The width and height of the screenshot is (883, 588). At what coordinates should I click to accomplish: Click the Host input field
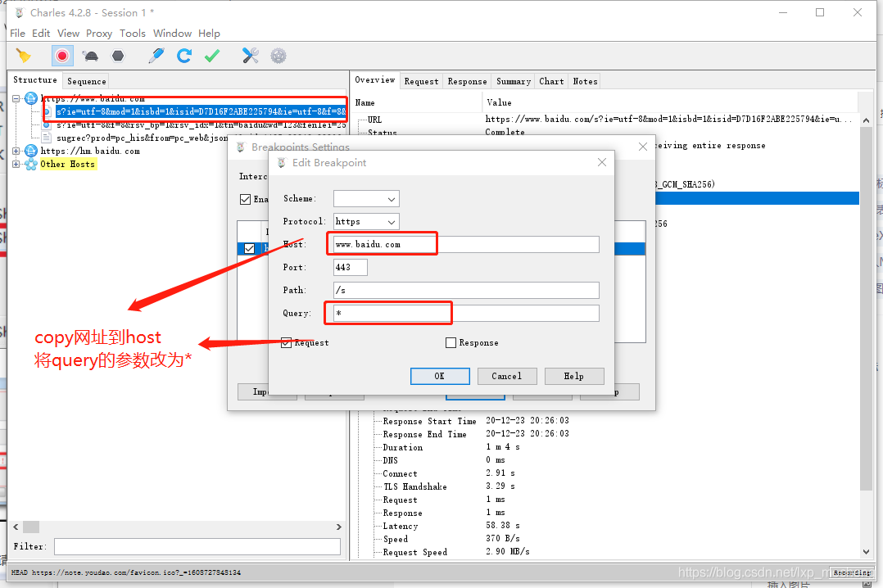[x=466, y=244]
